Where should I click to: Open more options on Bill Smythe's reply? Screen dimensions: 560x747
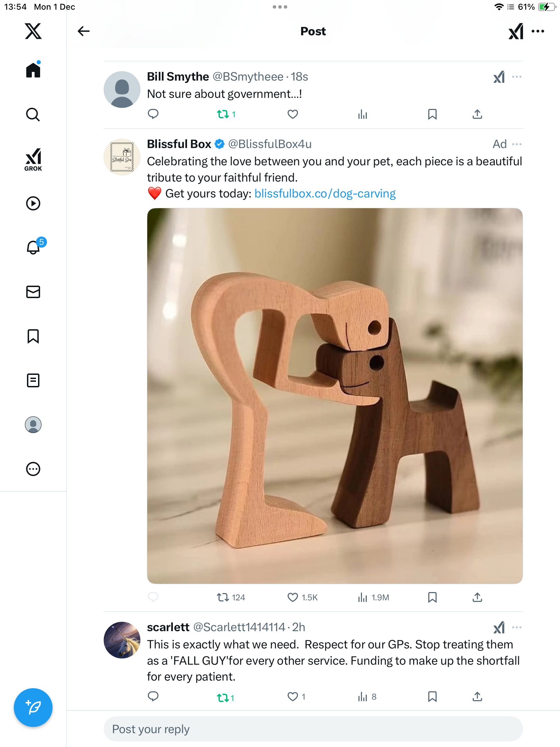click(517, 77)
